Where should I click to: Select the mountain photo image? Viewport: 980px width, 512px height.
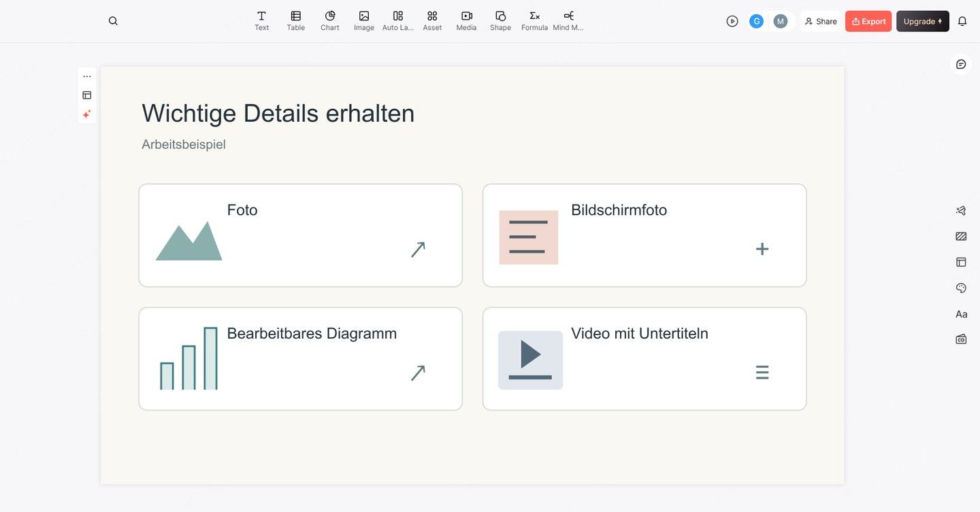(189, 241)
